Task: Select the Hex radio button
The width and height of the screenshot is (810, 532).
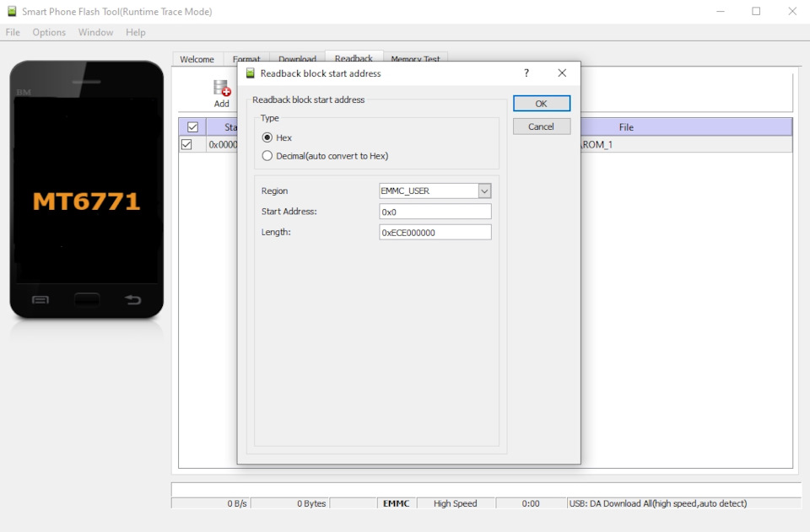Action: (x=267, y=137)
